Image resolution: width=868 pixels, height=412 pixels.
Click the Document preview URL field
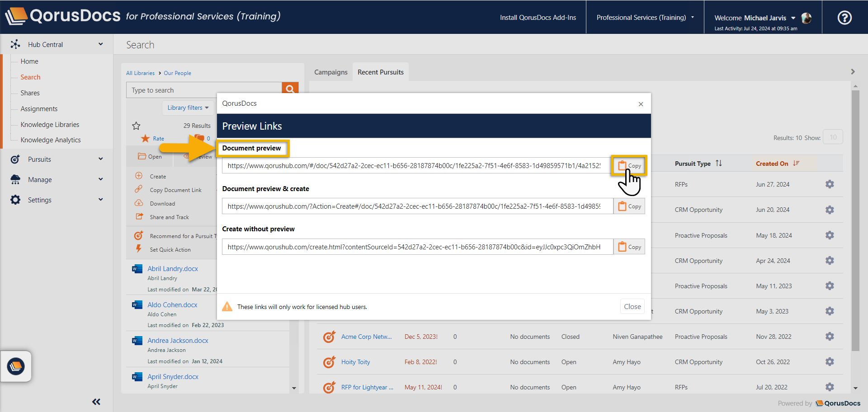click(417, 166)
